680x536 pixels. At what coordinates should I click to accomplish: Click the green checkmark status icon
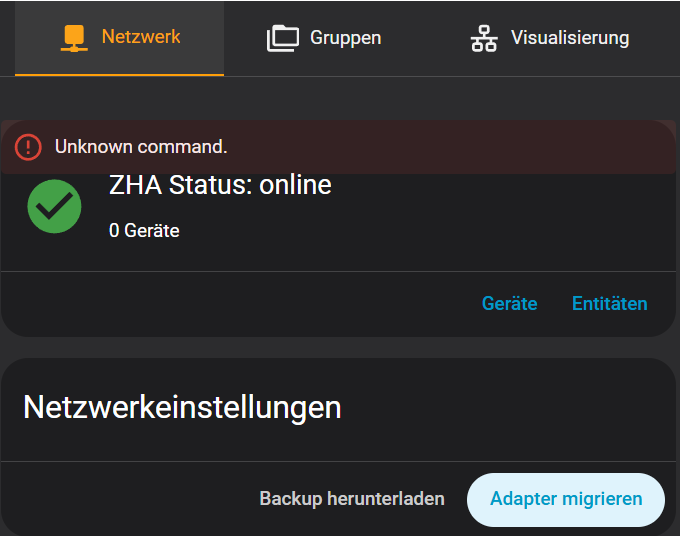coord(54,206)
